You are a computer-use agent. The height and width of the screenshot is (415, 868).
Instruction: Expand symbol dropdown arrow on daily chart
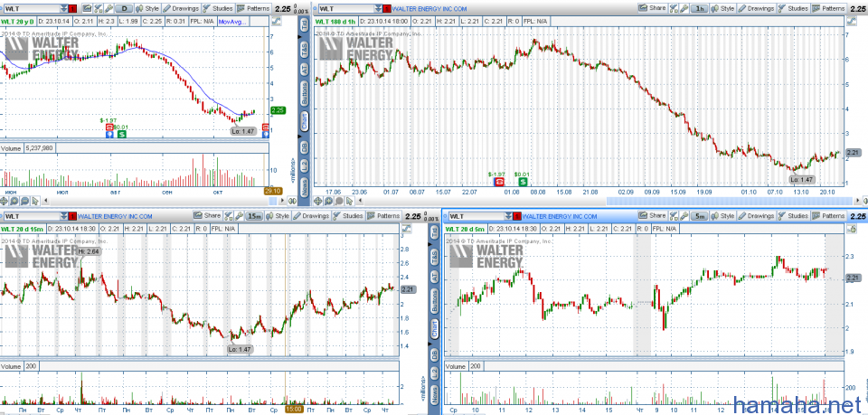click(x=65, y=8)
